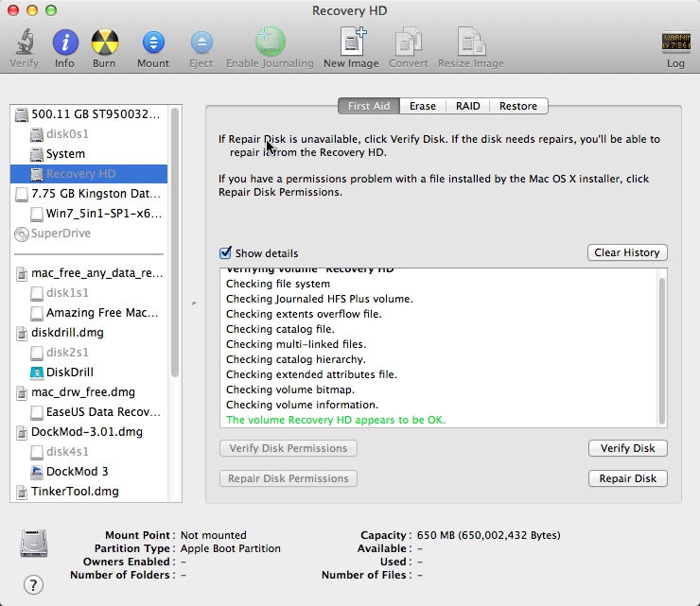Select mac_drw_free.dmg disk image

point(89,392)
